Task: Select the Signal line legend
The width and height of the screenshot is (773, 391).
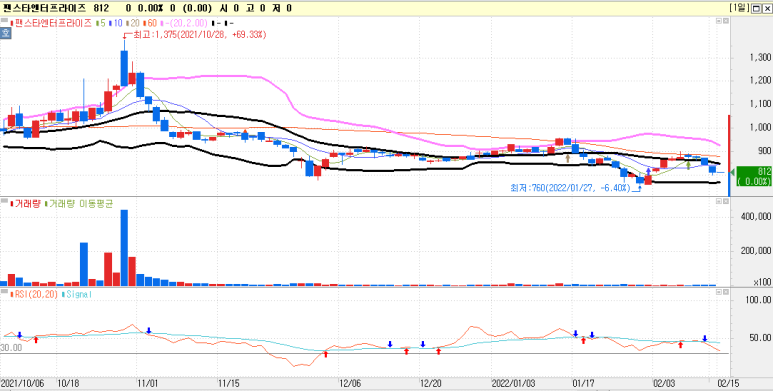Action: tap(75, 294)
